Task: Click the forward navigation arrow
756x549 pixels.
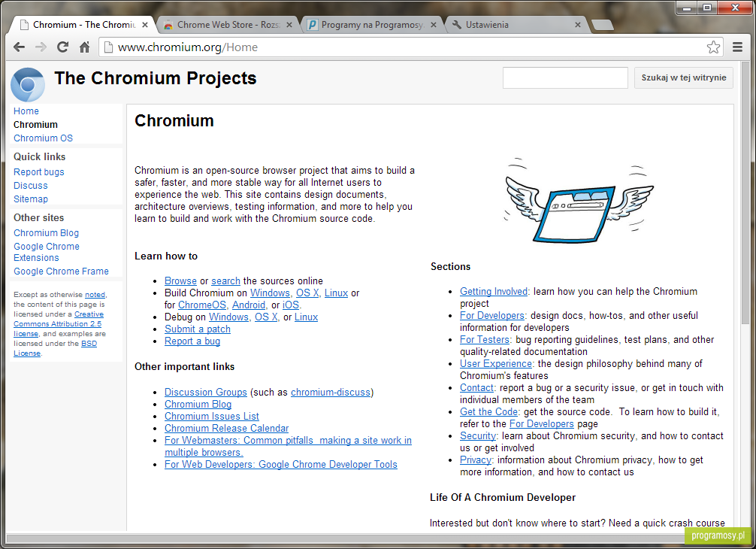Action: pyautogui.click(x=41, y=47)
